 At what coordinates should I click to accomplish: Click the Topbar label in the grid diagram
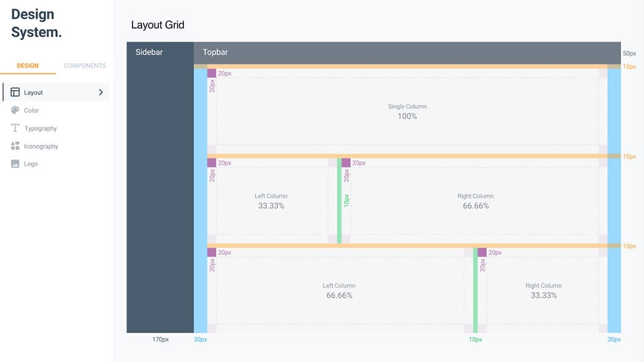click(x=216, y=52)
